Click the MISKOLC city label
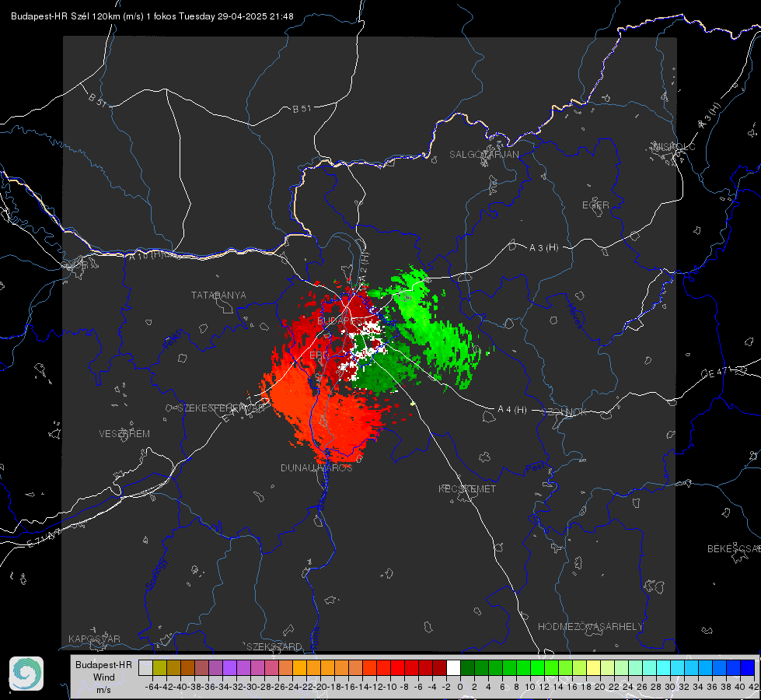 (675, 147)
